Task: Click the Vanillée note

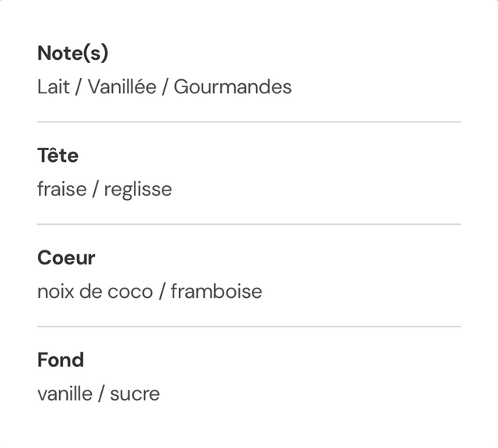Action: pyautogui.click(x=121, y=86)
